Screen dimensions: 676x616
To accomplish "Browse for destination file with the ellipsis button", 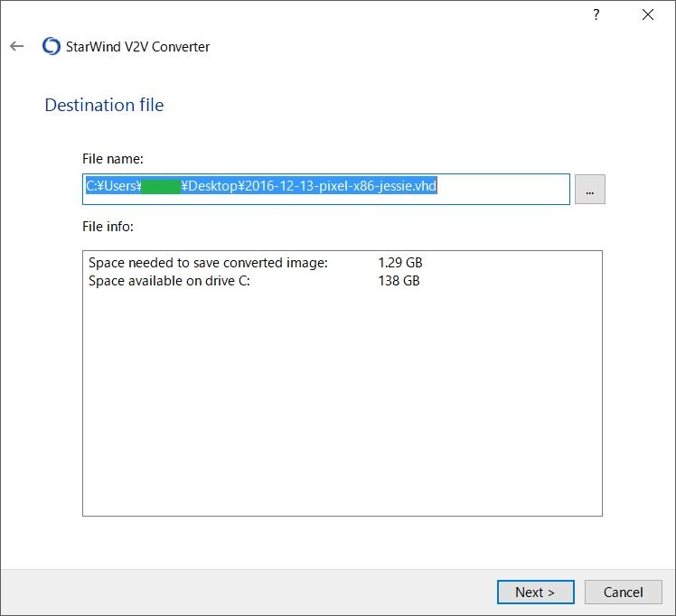I will [x=590, y=189].
